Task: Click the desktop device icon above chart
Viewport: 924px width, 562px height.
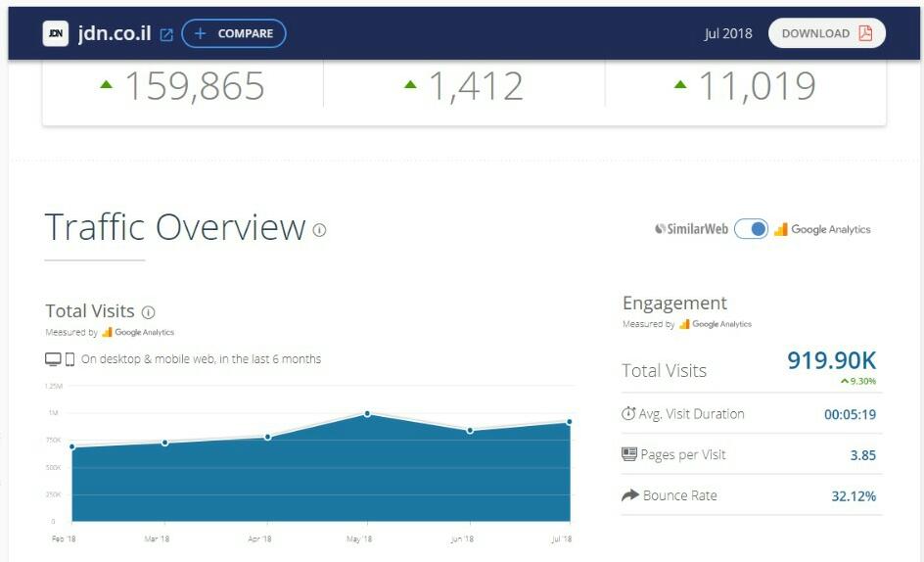Action: pyautogui.click(x=53, y=359)
